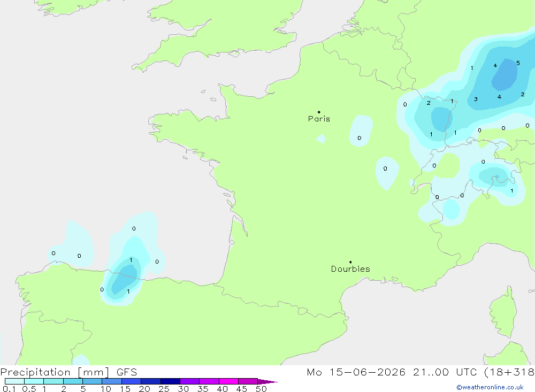
Task: Click the 30–35 mm purple legend swatch
Action: (190, 381)
